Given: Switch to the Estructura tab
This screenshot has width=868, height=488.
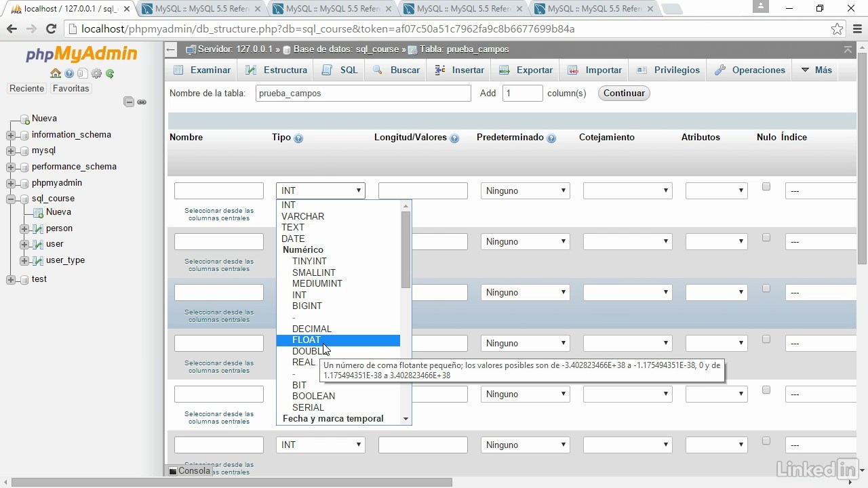Looking at the screenshot, I should coord(276,70).
